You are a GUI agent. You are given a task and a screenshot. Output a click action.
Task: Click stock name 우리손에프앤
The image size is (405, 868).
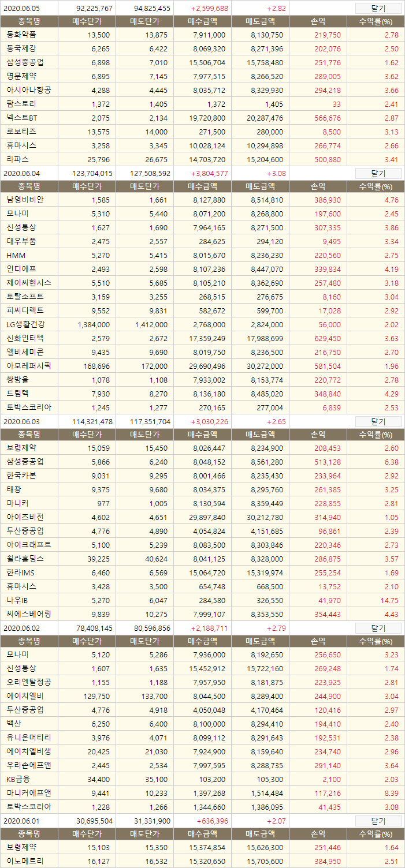(29, 765)
